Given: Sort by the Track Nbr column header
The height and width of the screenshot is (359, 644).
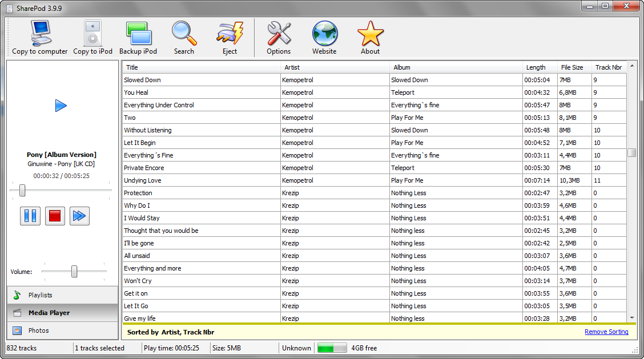Looking at the screenshot, I should 609,67.
